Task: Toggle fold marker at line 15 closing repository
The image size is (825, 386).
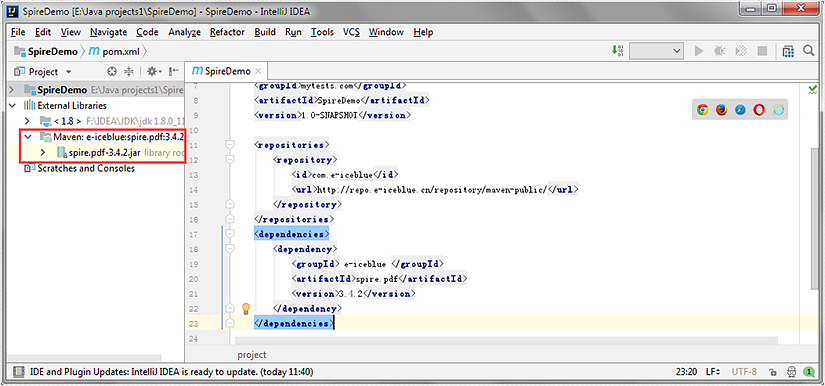Action: coord(229,204)
